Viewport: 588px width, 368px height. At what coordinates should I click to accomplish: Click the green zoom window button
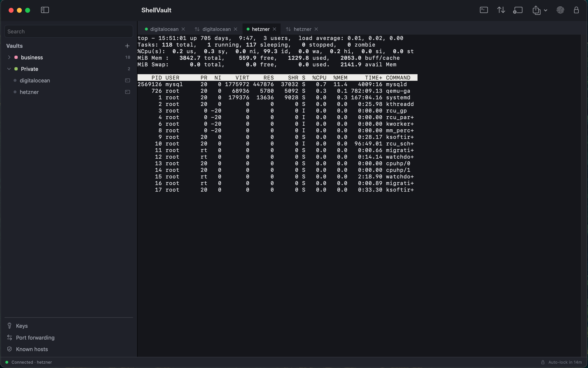coord(27,10)
